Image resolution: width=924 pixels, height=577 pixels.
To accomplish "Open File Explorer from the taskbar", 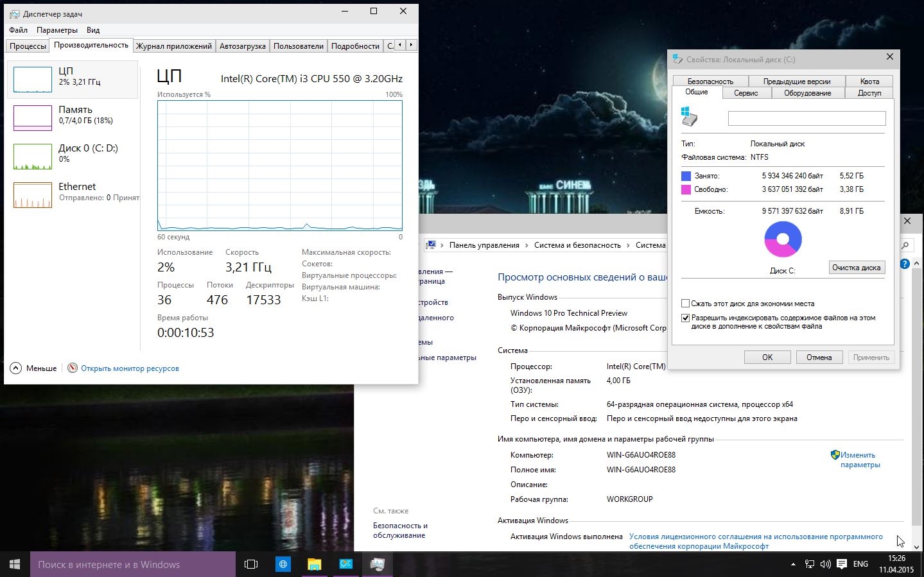I will click(x=314, y=564).
